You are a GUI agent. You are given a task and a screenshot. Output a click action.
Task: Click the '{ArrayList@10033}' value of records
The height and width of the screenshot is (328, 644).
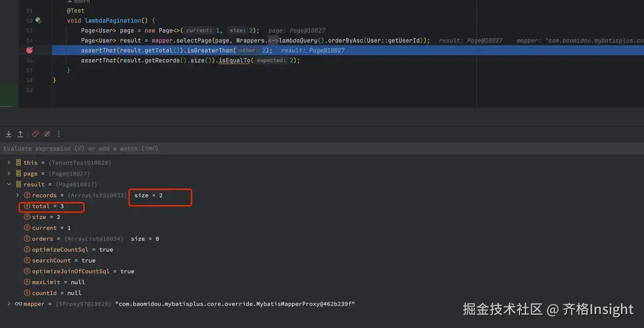98,195
